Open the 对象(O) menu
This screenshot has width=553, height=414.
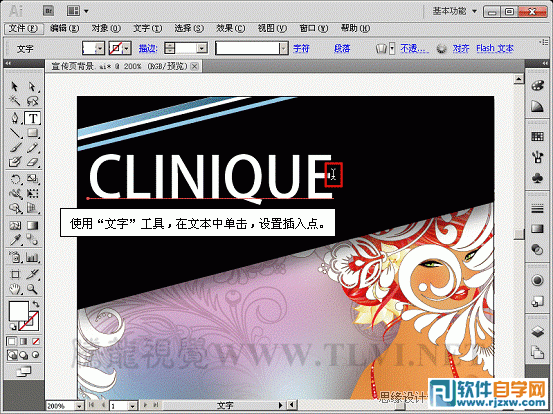pos(106,28)
